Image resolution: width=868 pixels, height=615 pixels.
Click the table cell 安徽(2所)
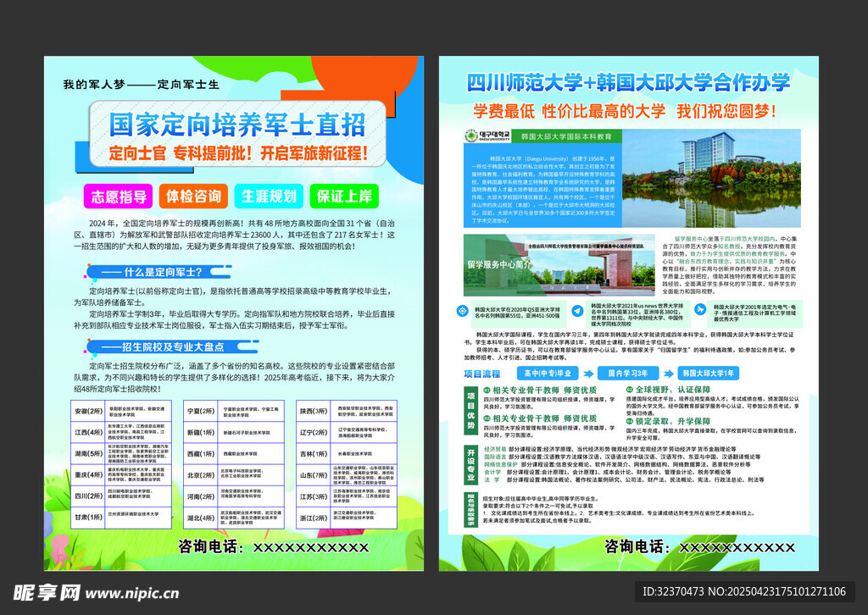click(x=88, y=411)
